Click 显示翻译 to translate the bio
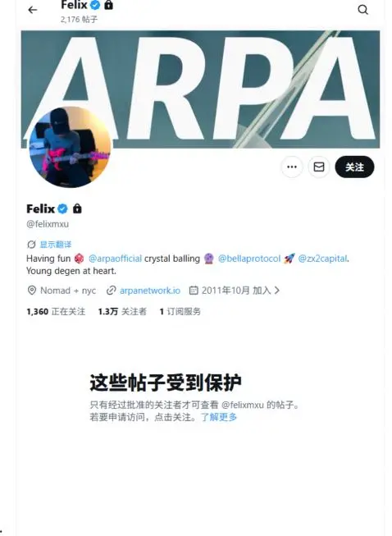Image resolution: width=392 pixels, height=536 pixels. 56,245
